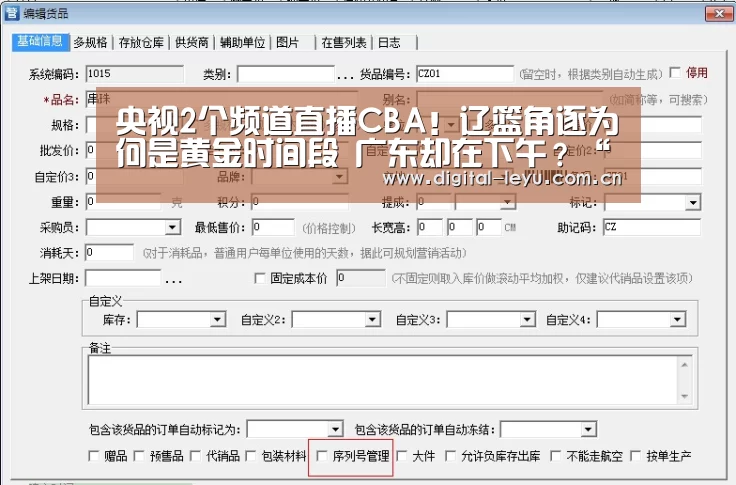Image resolution: width=736 pixels, height=485 pixels.
Task: Open the 辅助单位 tab
Action: click(x=242, y=43)
